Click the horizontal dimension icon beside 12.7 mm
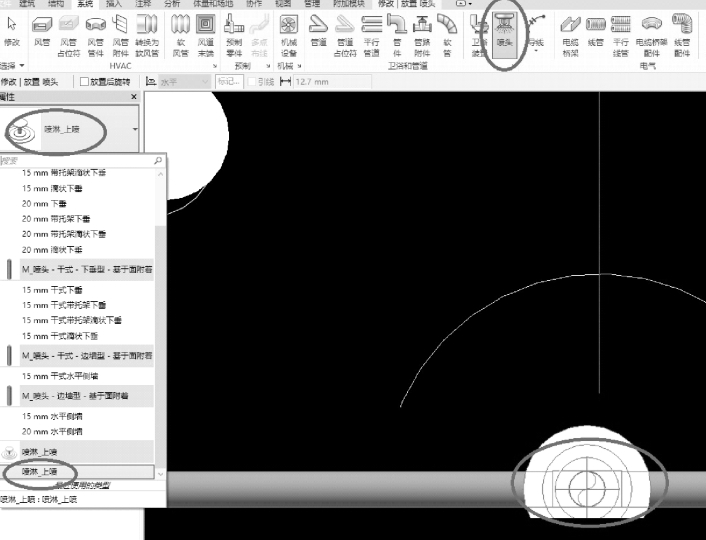This screenshot has width=706, height=540. point(285,82)
